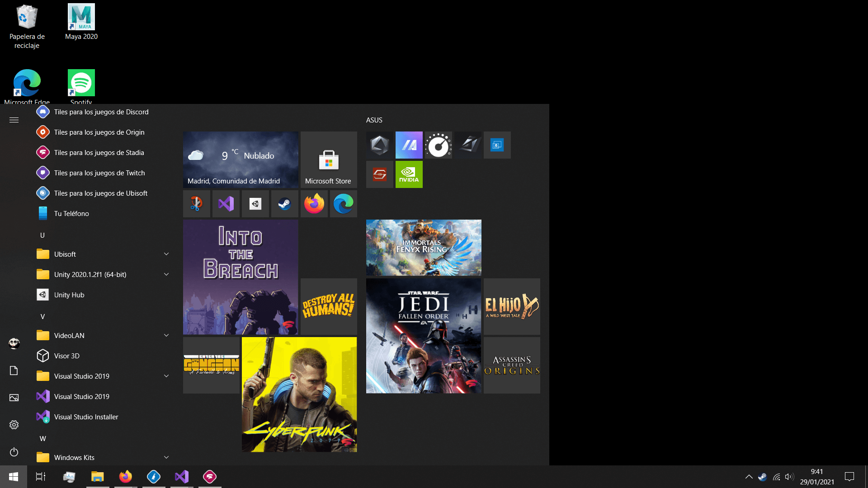
Task: Open Task View from the taskbar
Action: tap(41, 477)
